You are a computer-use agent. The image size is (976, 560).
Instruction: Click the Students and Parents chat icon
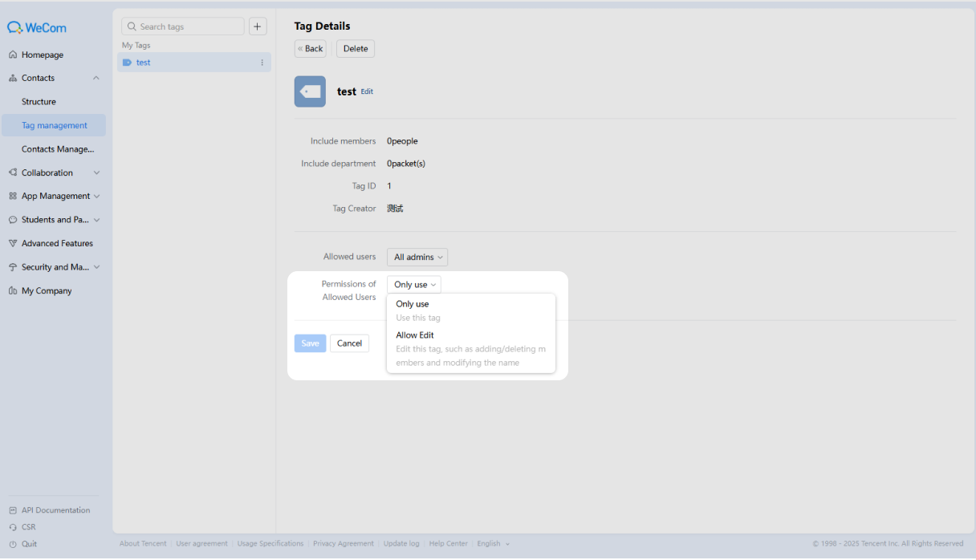(x=13, y=220)
